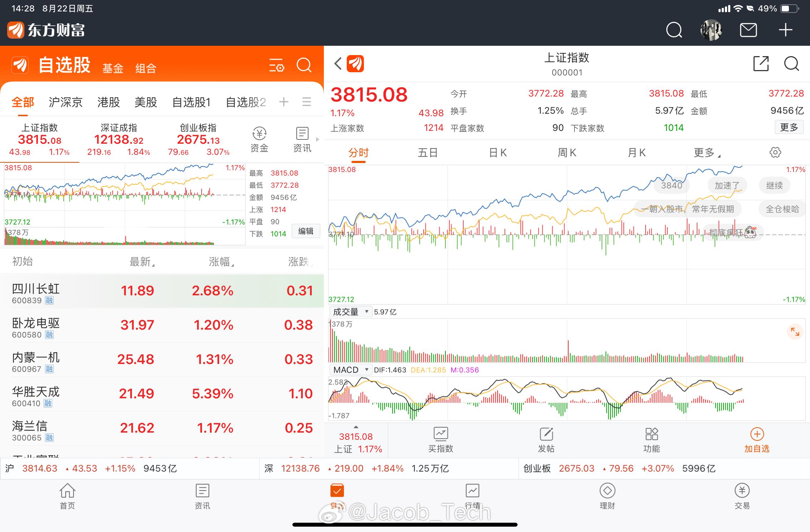Tap the plus icon in top header
810x532 pixels.
click(x=786, y=30)
